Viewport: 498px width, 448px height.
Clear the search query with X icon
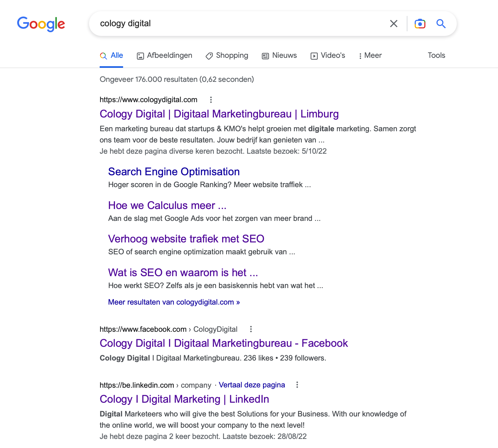[x=394, y=24]
